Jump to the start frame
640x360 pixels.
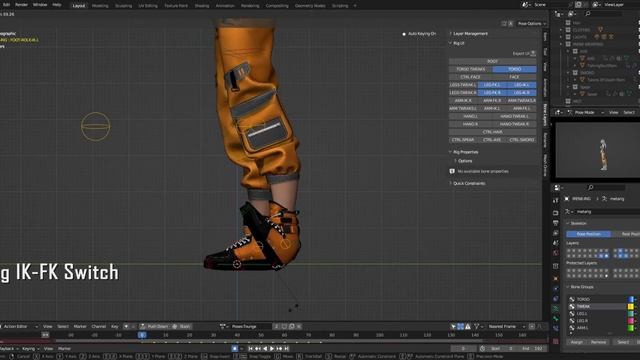251,349
